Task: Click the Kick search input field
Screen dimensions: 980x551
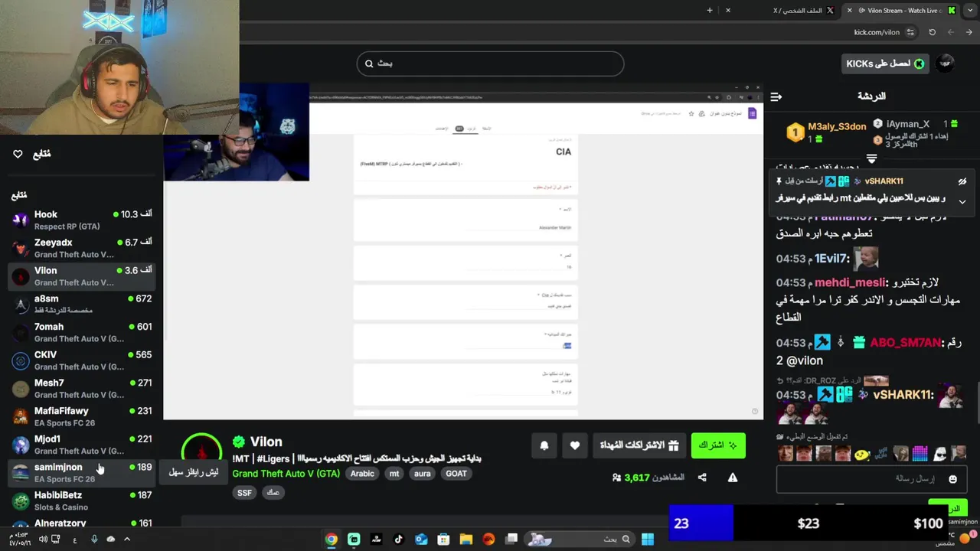Action: [x=490, y=64]
